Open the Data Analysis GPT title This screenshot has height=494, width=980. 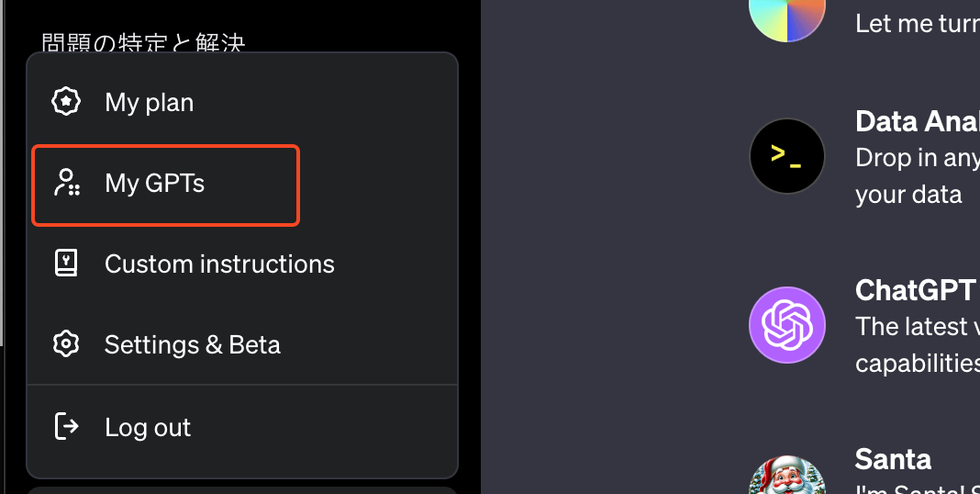[917, 121]
